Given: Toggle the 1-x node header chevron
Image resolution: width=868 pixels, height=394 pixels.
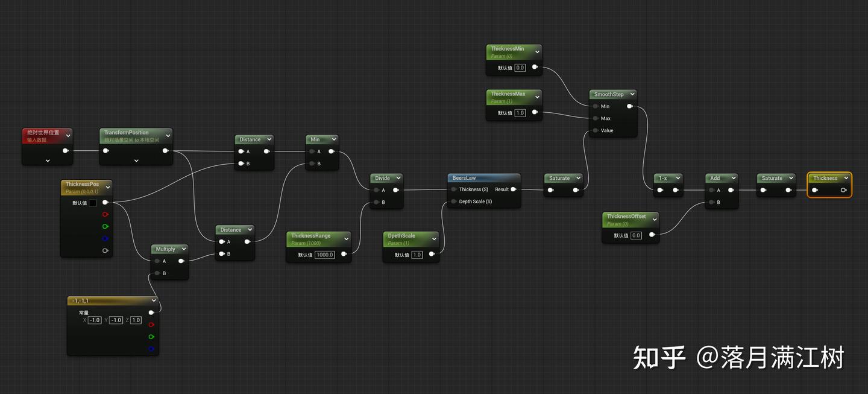Looking at the screenshot, I should click(678, 178).
